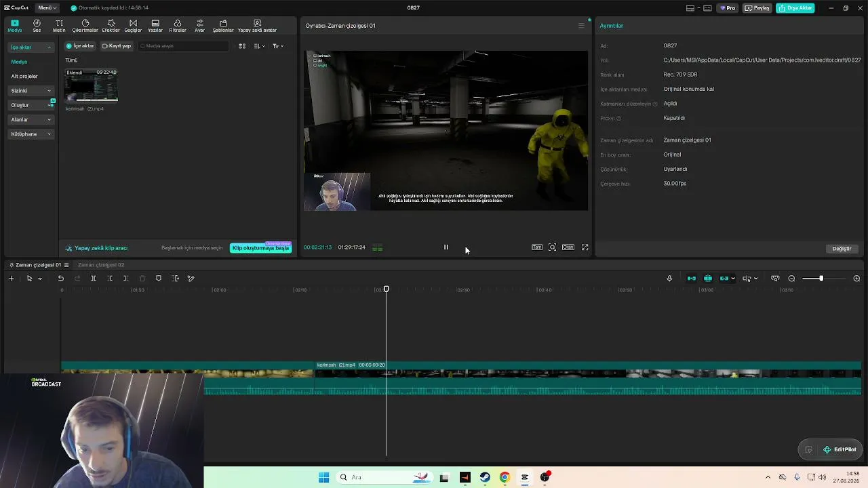Open the Oran aspect ratio option
Screen dimensions: 868x488
568,247
